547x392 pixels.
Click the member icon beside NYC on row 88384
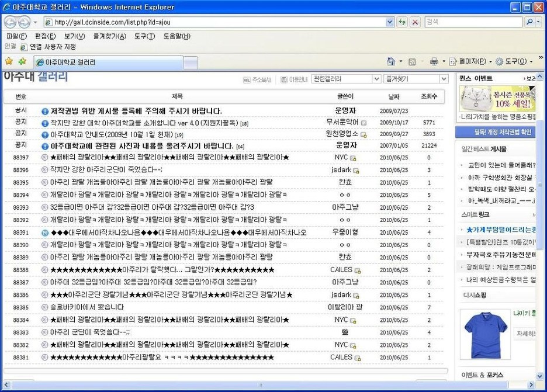tap(353, 321)
